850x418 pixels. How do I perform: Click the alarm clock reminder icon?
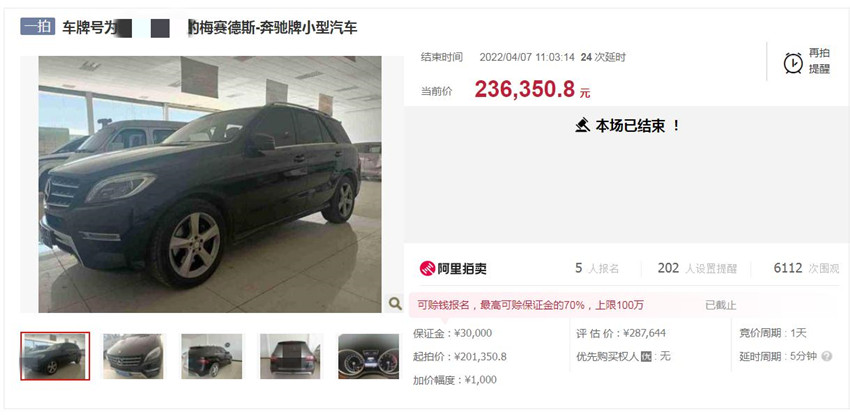pos(793,63)
